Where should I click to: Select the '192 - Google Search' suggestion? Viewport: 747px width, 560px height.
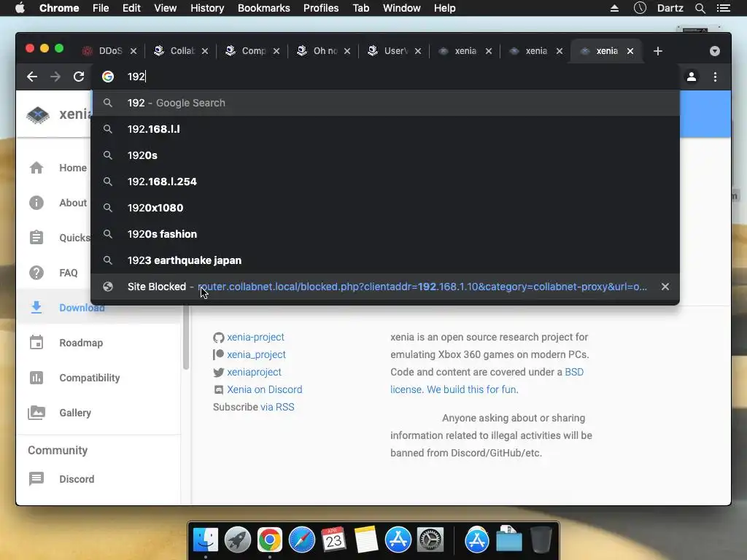pyautogui.click(x=385, y=103)
